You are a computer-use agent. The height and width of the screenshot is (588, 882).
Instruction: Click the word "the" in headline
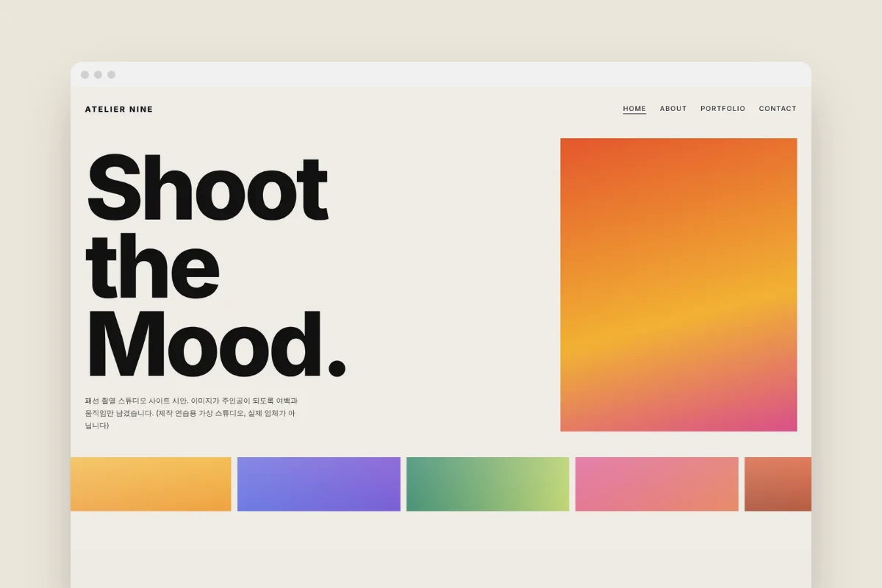[x=153, y=265]
